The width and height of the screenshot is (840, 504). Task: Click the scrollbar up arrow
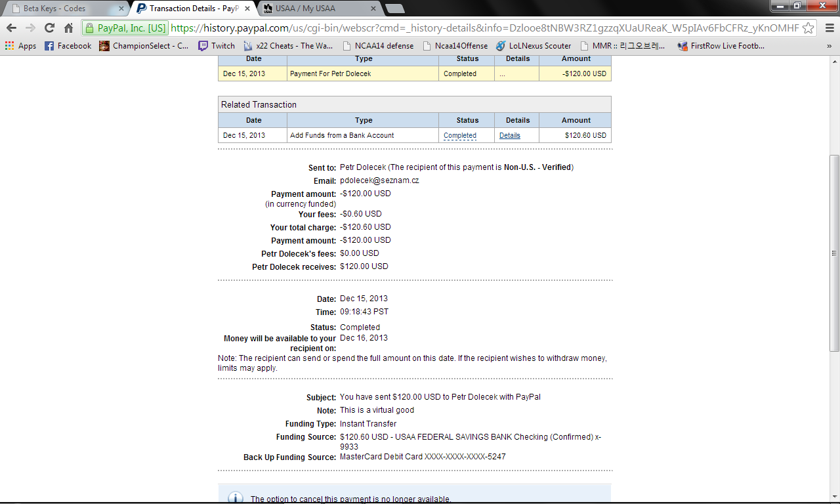click(834, 61)
